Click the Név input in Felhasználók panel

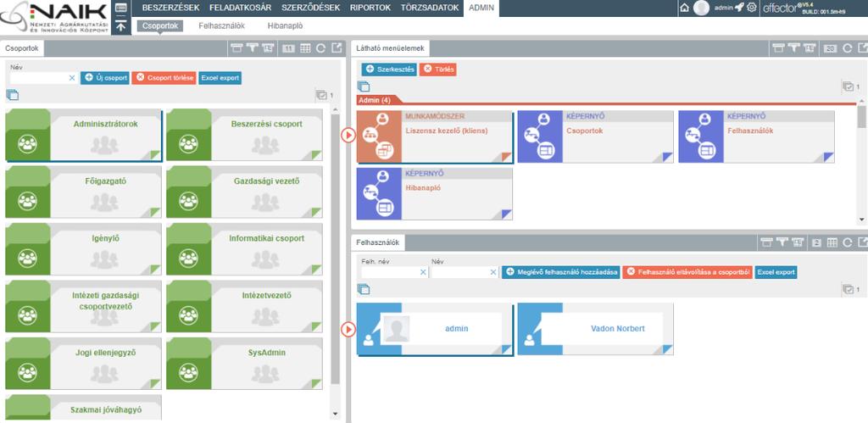click(460, 272)
